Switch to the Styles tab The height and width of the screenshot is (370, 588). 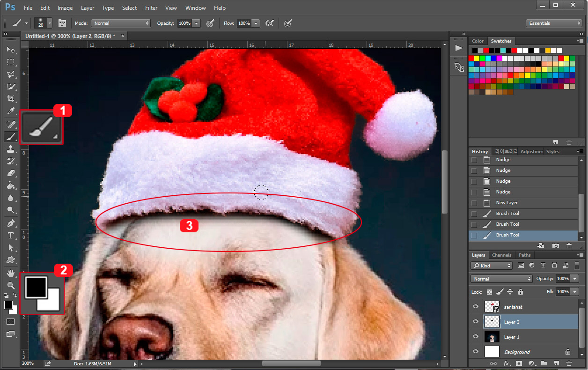pos(552,152)
